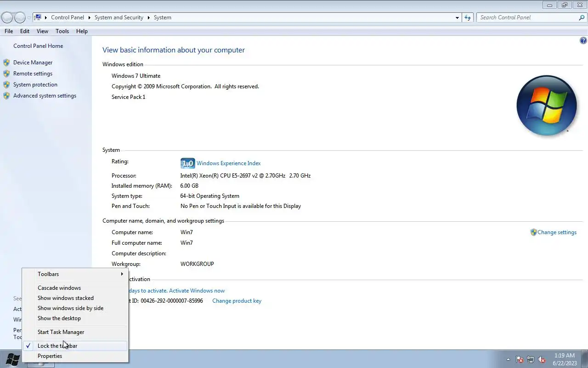Viewport: 588px width, 368px height.
Task: Open the Tools menu
Action: [62, 31]
